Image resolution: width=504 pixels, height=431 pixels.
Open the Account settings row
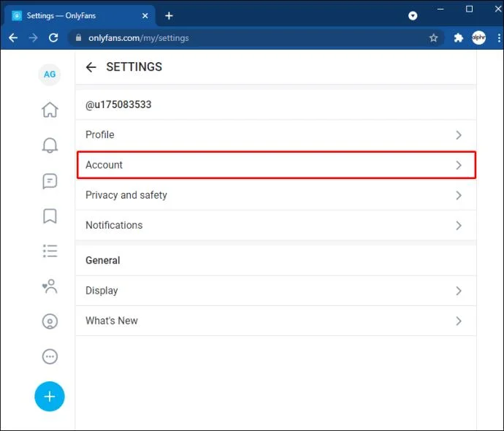[276, 165]
